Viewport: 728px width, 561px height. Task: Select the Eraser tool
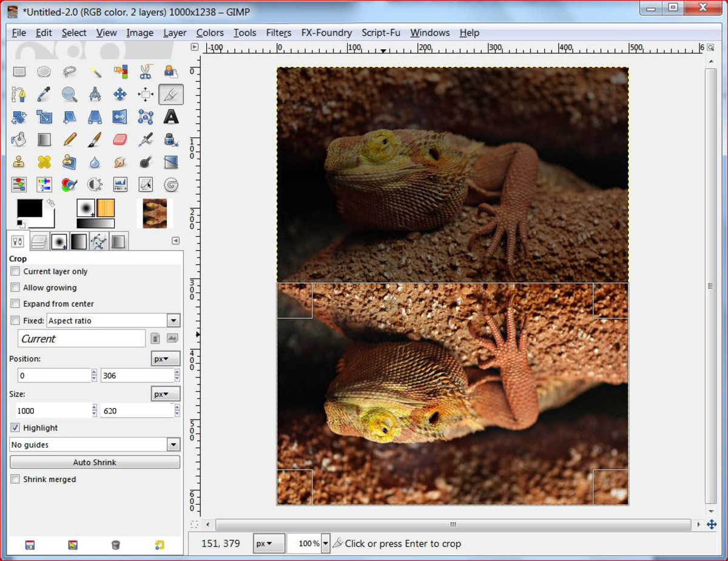coord(120,140)
